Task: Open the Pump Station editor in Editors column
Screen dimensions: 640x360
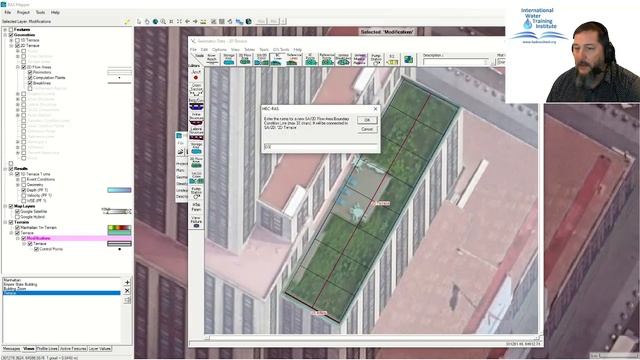Action: 196,193
